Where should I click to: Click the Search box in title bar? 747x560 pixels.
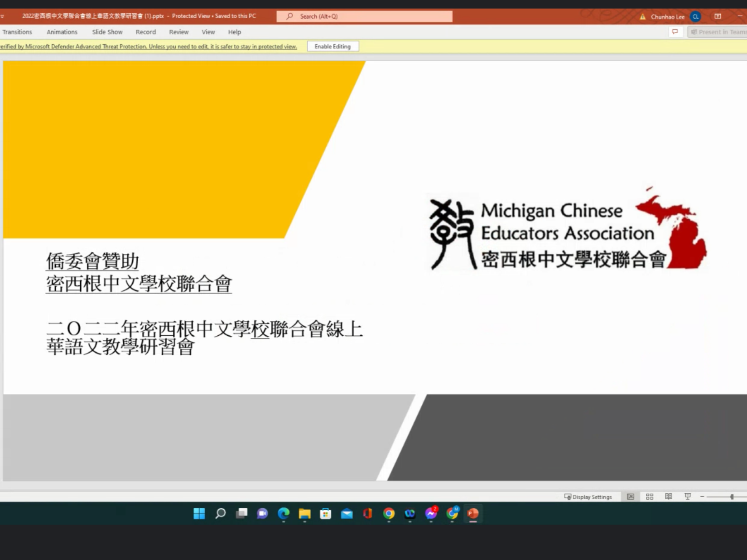[364, 16]
